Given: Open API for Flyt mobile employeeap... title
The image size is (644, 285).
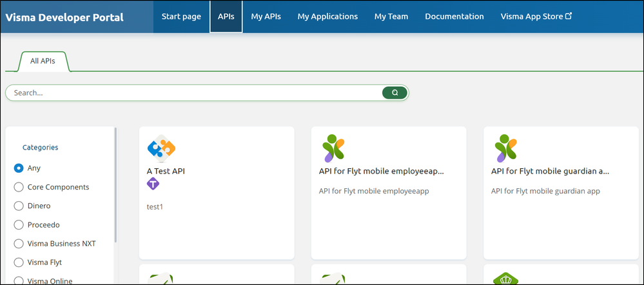Looking at the screenshot, I should (381, 172).
